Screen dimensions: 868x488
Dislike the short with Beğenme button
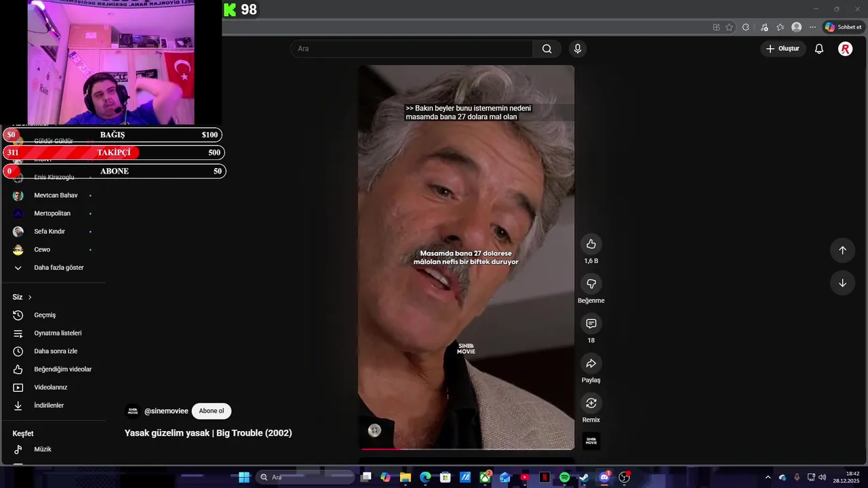[x=591, y=284]
